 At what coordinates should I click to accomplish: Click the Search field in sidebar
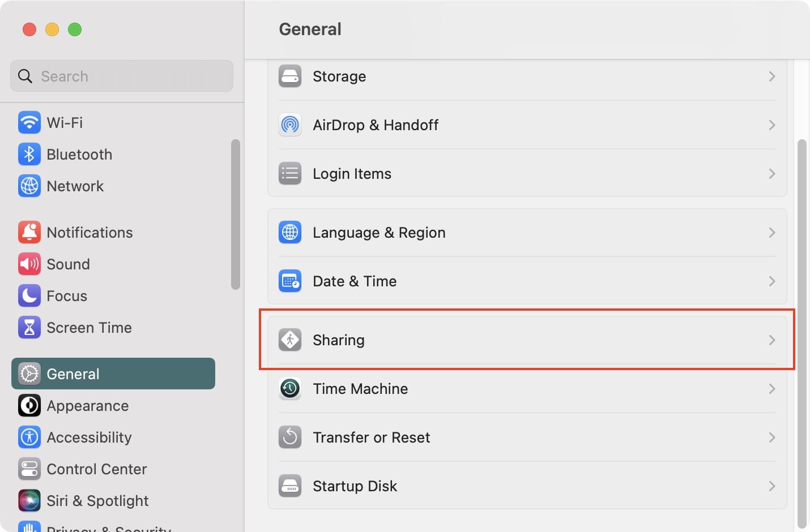coord(122,76)
